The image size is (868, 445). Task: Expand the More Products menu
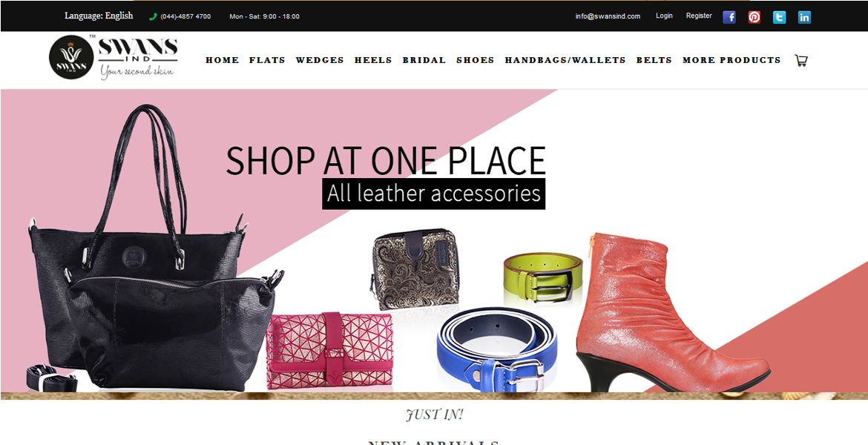(731, 60)
